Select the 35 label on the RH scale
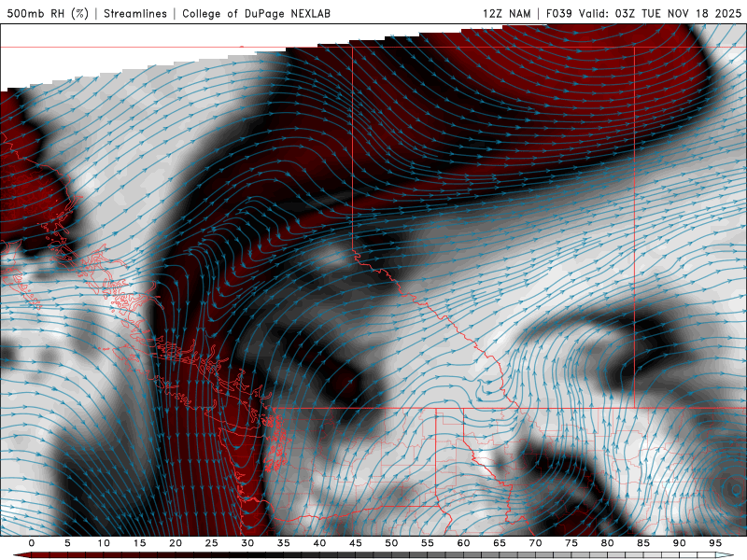The height and width of the screenshot is (560, 747). point(284,543)
